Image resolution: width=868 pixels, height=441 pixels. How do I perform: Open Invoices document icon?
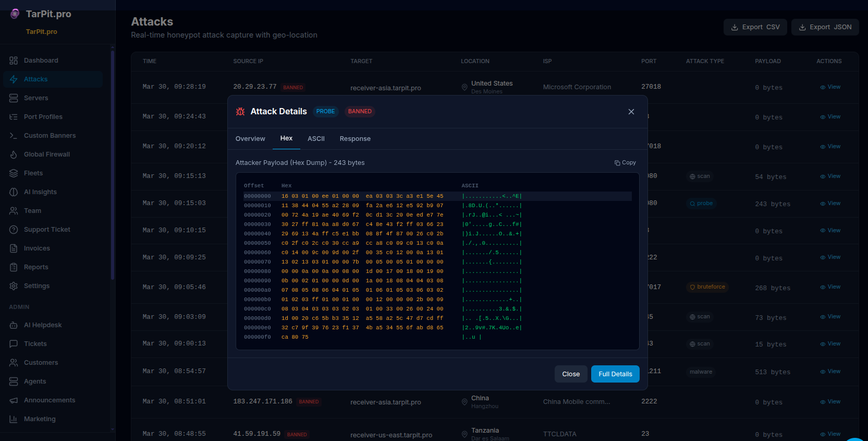pyautogui.click(x=14, y=248)
